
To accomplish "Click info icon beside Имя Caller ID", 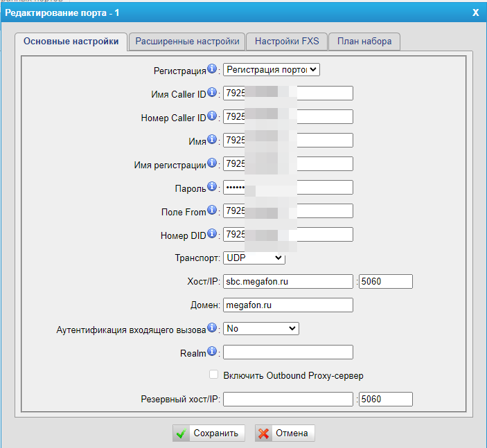I will coord(212,92).
